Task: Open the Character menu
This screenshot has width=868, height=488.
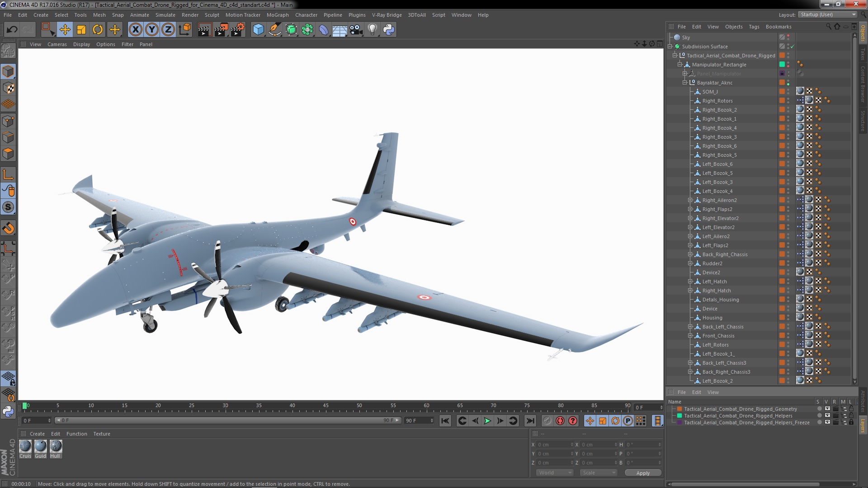Action: pos(306,15)
